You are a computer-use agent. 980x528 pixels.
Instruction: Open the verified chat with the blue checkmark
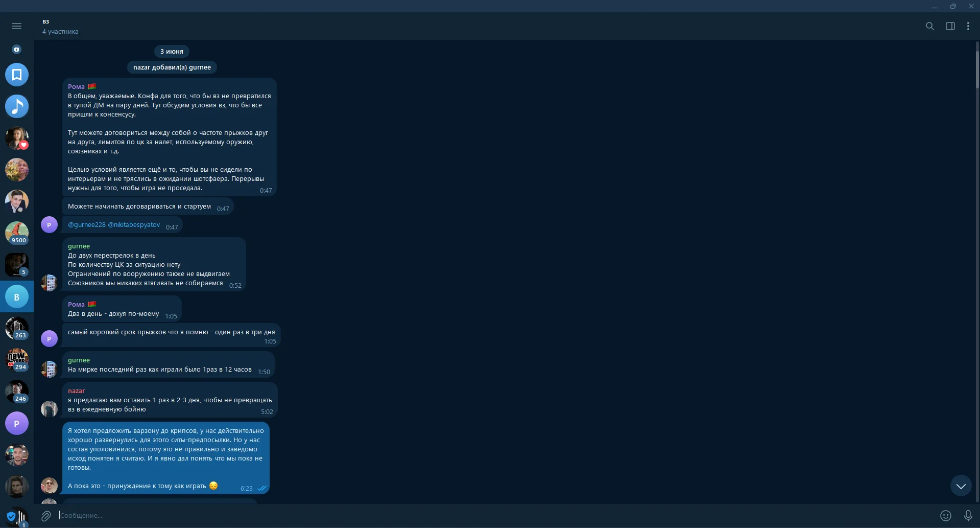(17, 517)
